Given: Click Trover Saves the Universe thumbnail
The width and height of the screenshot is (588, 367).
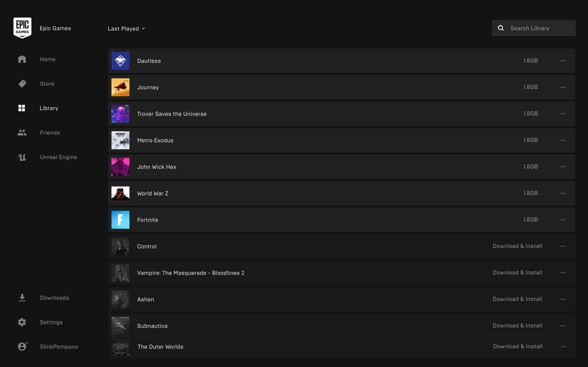Looking at the screenshot, I should point(120,114).
